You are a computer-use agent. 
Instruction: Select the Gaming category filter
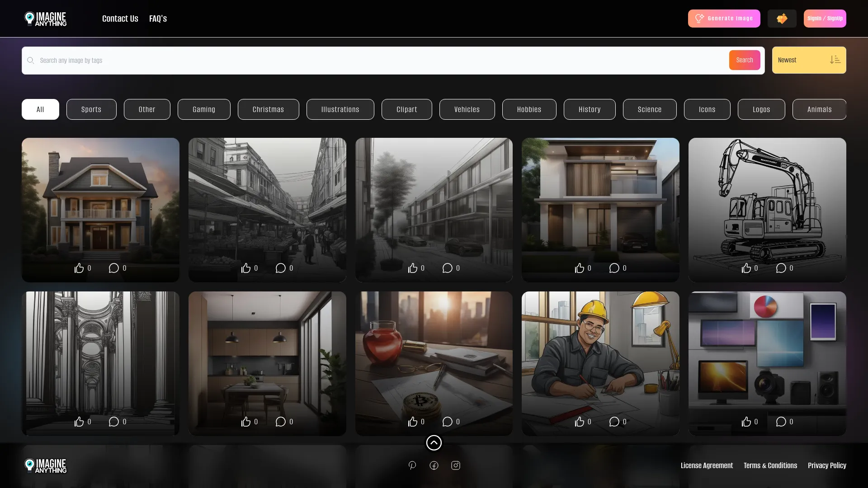pos(204,109)
